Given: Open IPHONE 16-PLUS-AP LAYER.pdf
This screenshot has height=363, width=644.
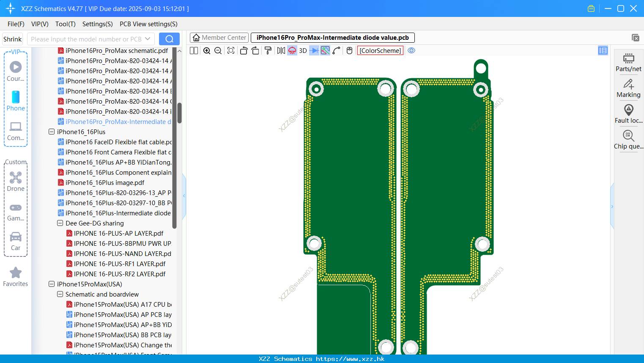Looking at the screenshot, I should [x=115, y=234].
